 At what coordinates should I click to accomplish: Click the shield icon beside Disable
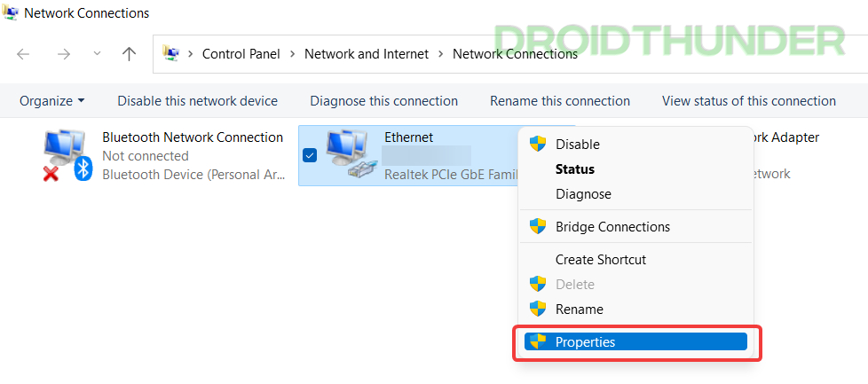(x=538, y=144)
